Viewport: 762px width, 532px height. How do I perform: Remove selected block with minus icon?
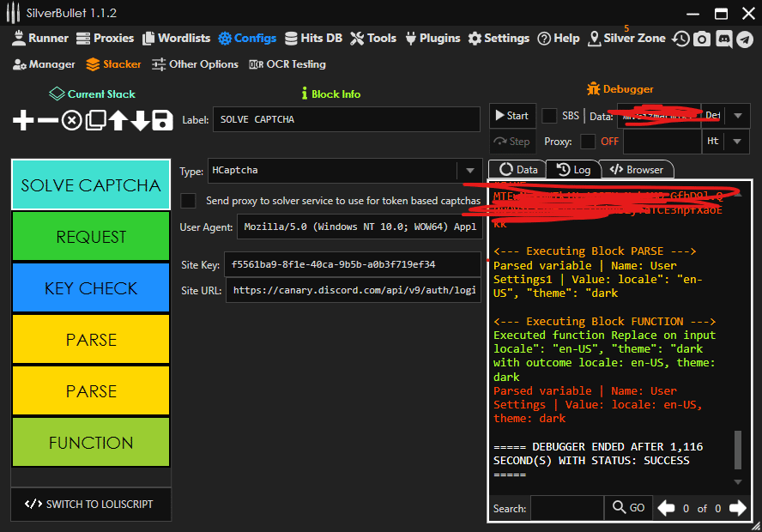coord(48,121)
